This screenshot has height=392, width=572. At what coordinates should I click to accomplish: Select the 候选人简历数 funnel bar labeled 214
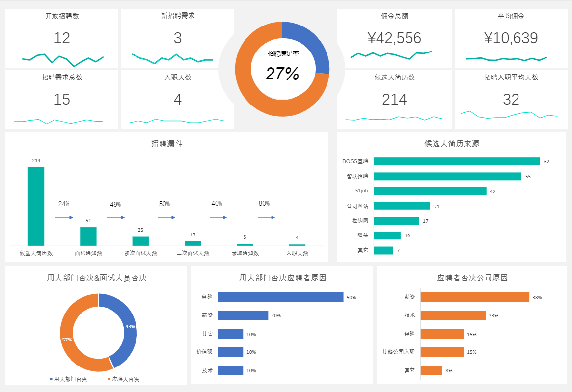point(36,206)
